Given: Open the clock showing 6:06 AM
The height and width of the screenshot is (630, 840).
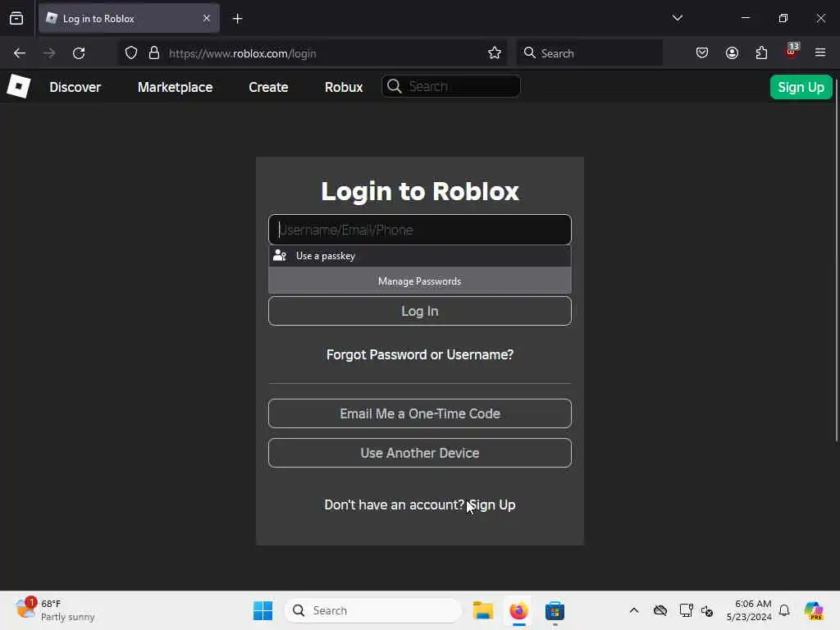Looking at the screenshot, I should pyautogui.click(x=749, y=610).
